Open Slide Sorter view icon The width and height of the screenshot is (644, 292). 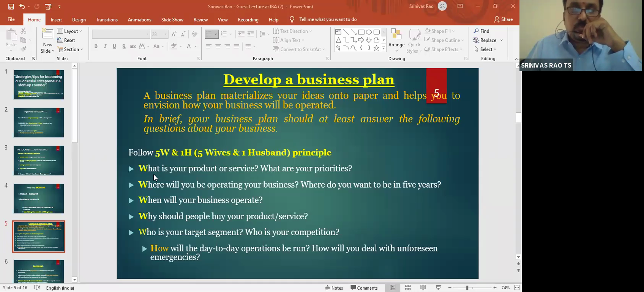click(x=408, y=288)
